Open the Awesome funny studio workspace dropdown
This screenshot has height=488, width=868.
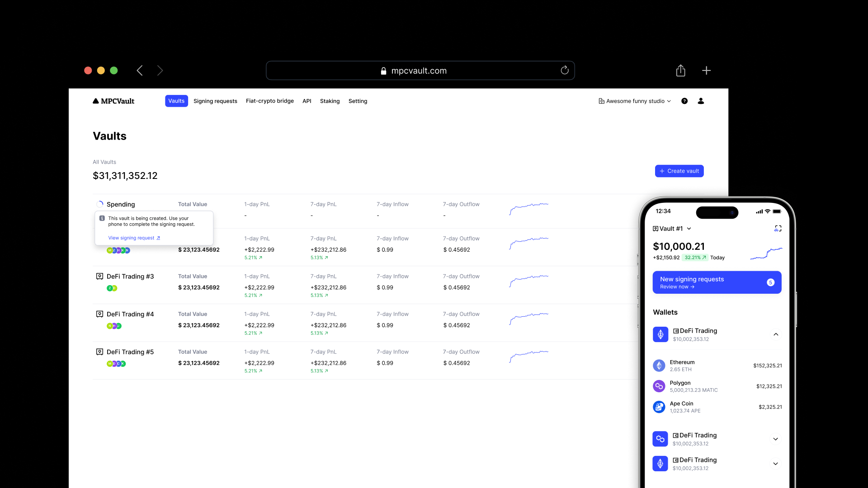(635, 101)
